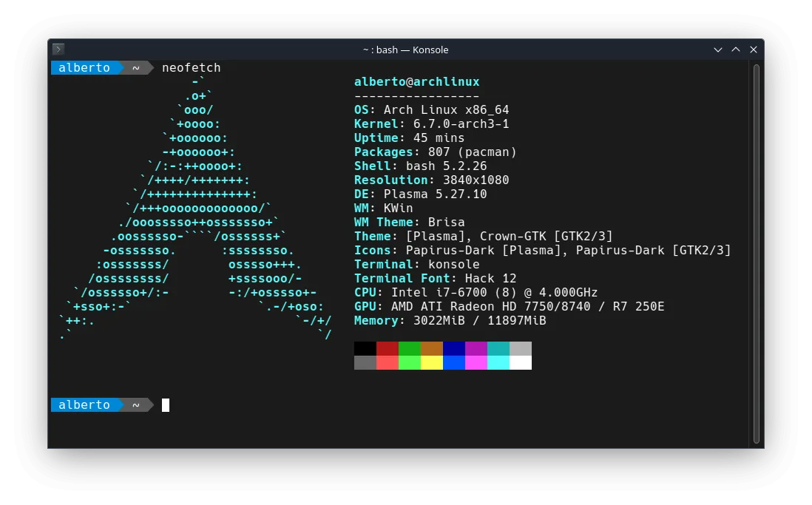Image resolution: width=812 pixels, height=505 pixels.
Task: Click the dark green color block in top row
Action: 410,348
